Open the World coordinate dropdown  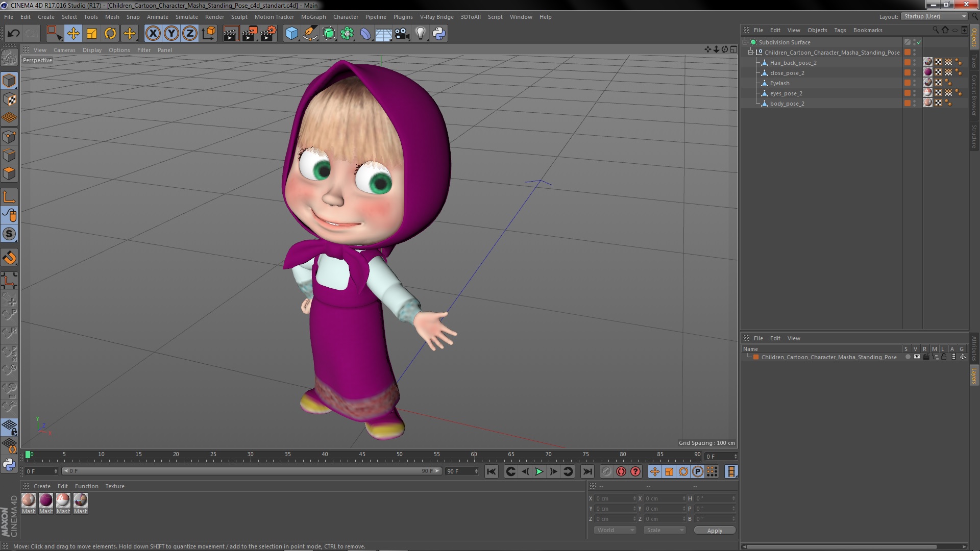[615, 530]
